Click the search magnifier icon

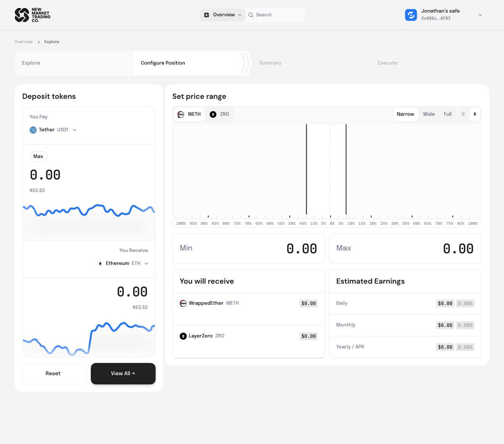(251, 15)
